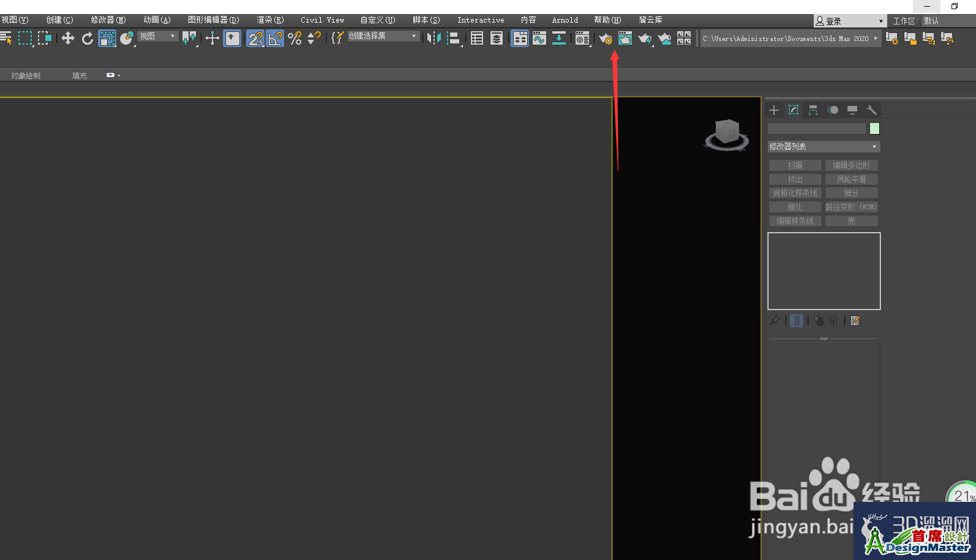Click the object name input field
Screen dimensions: 976x560
[816, 129]
